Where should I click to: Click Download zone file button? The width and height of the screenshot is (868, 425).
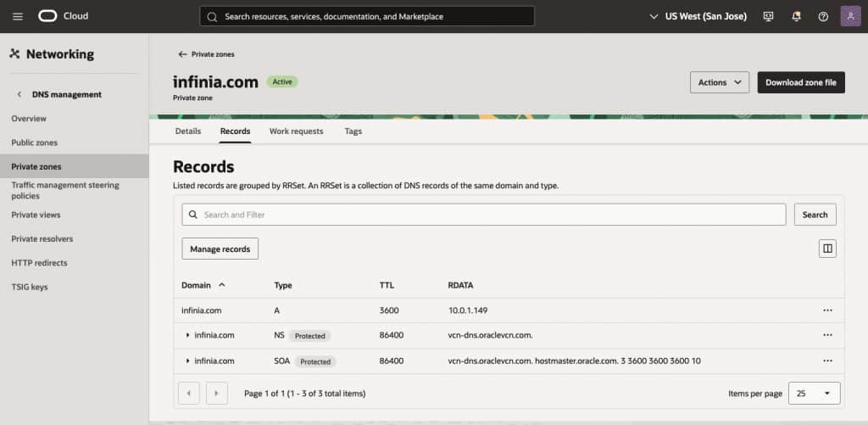800,82
